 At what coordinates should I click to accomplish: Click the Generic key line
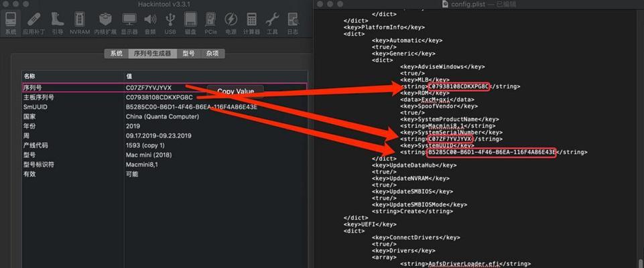403,54
